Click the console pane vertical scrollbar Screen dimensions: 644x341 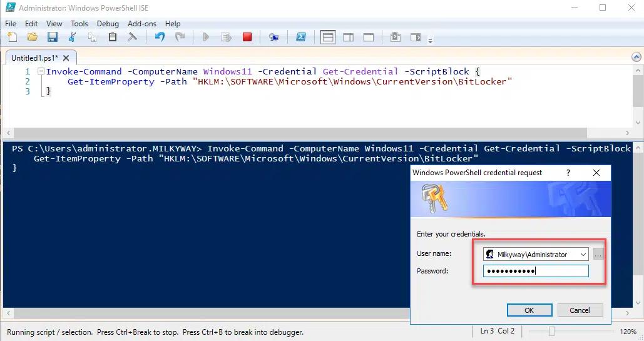(638, 225)
